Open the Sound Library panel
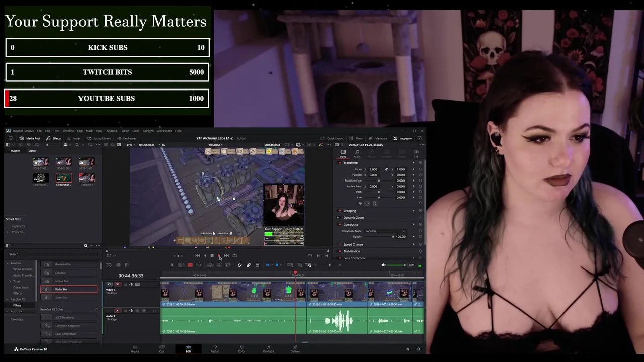644x362 pixels. click(x=99, y=138)
